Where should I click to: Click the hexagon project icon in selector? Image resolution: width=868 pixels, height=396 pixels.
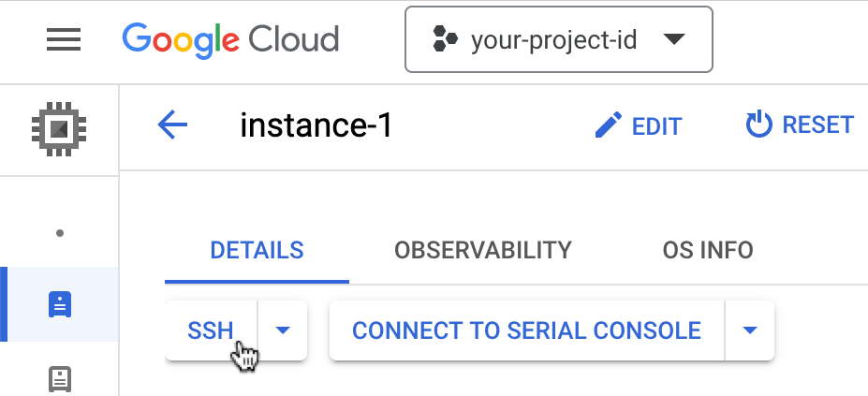[445, 39]
